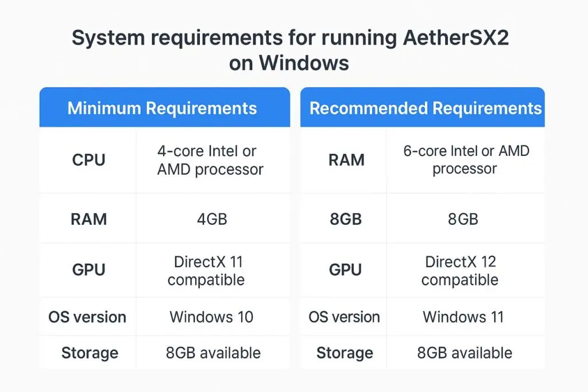Click the Windows 11 cell
This screenshot has height=392, width=588.
point(463,317)
